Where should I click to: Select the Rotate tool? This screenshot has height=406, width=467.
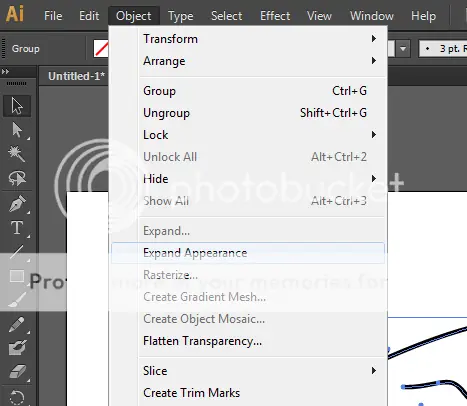point(17,397)
